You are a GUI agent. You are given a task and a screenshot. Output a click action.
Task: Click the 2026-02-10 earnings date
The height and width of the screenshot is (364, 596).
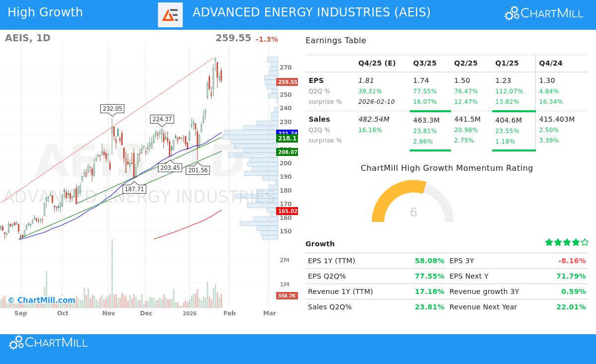point(376,101)
